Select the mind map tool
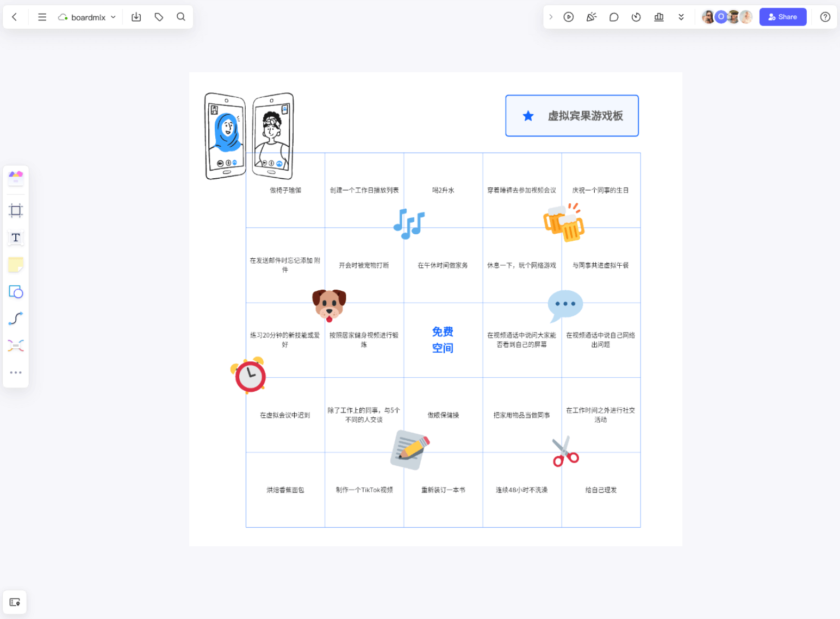The image size is (840, 619). 16,346
